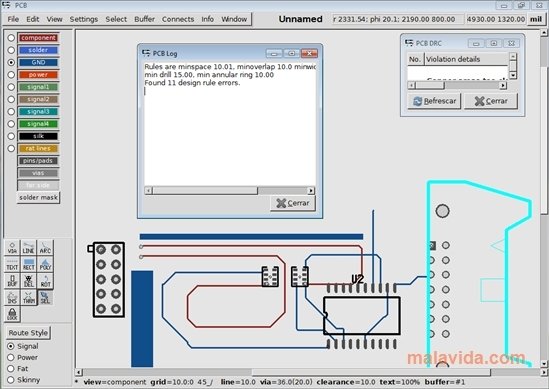Open the Window menu
Viewport: 549px width, 389px height.
234,19
